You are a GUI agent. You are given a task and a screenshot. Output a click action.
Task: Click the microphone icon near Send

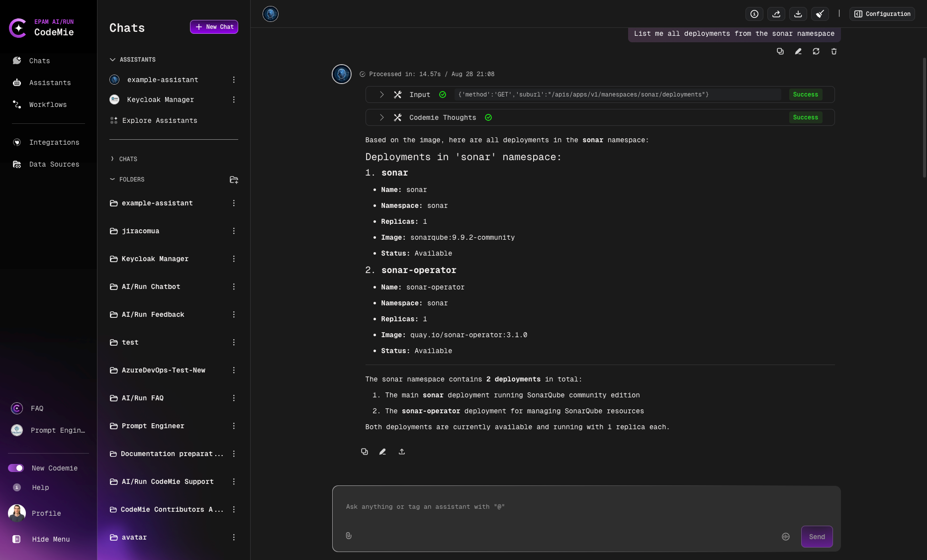click(786, 537)
